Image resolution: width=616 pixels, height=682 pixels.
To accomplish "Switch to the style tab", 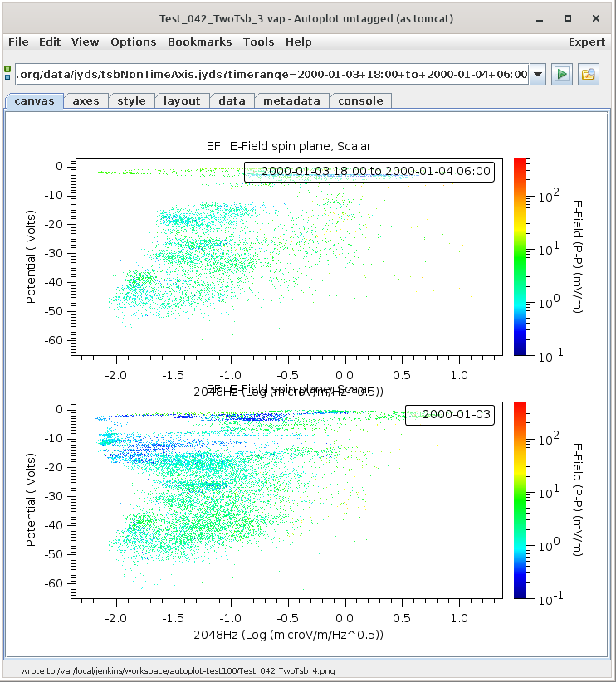I will [x=131, y=101].
